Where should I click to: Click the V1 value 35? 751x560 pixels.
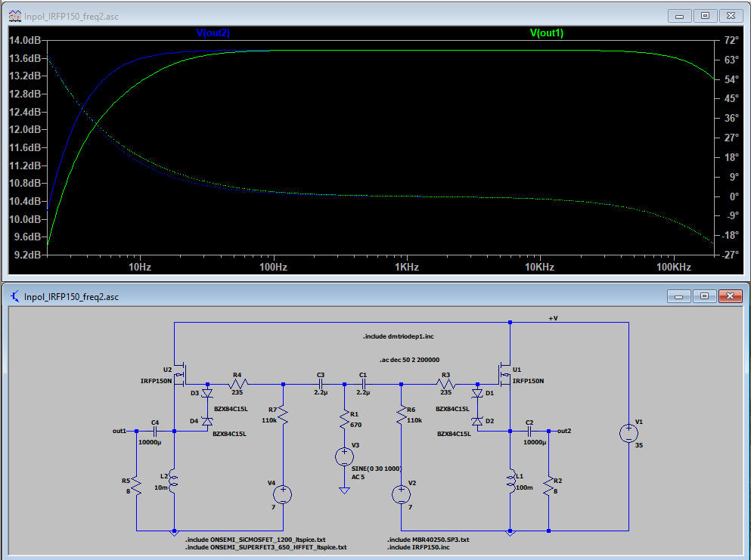click(639, 444)
